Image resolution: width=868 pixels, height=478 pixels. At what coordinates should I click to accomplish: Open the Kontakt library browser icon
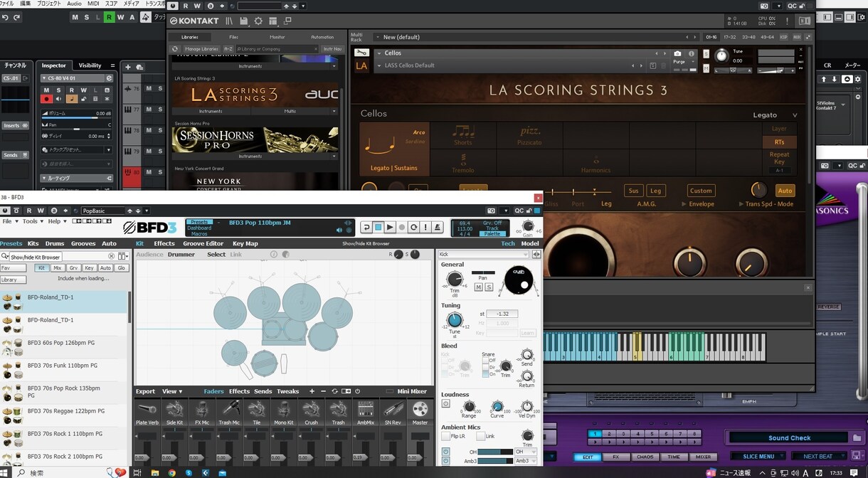coord(229,21)
